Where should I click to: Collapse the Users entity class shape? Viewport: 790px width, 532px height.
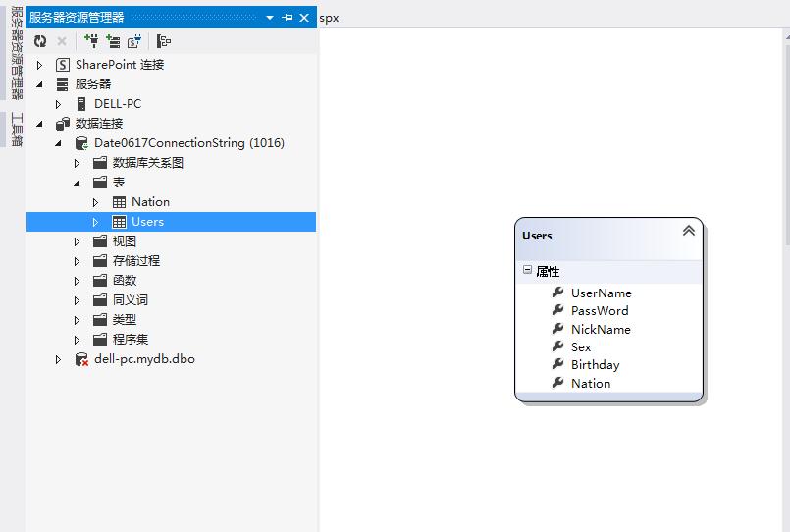[x=689, y=231]
